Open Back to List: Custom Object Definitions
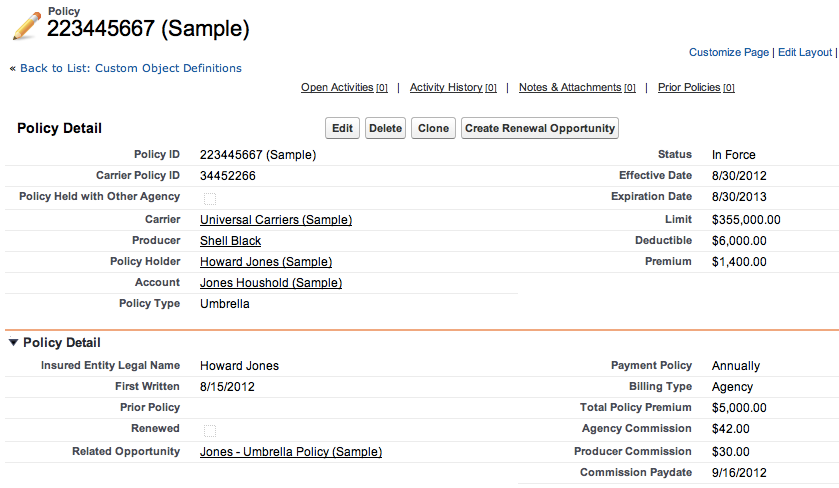This screenshot has height=488, width=839. coord(131,68)
